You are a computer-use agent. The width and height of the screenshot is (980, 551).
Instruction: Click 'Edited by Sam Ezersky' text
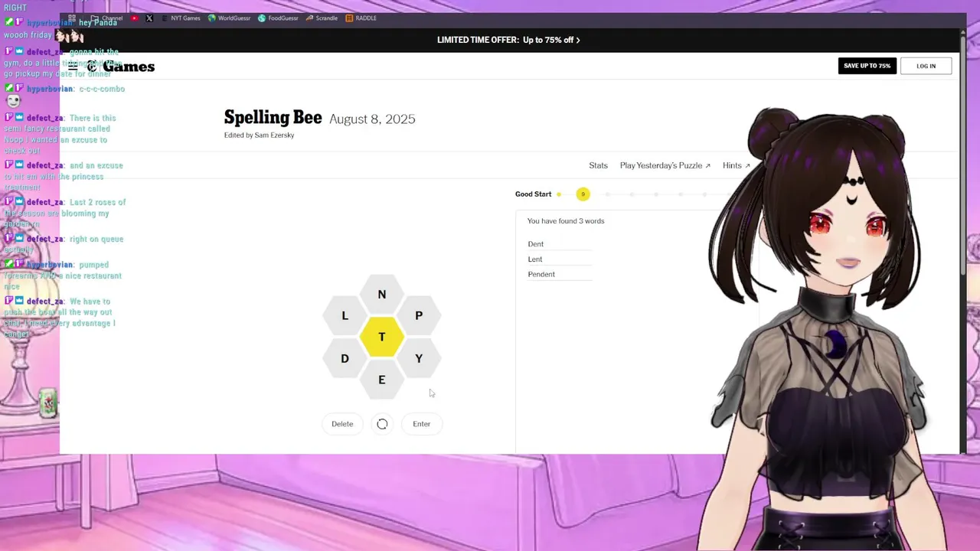[259, 135]
